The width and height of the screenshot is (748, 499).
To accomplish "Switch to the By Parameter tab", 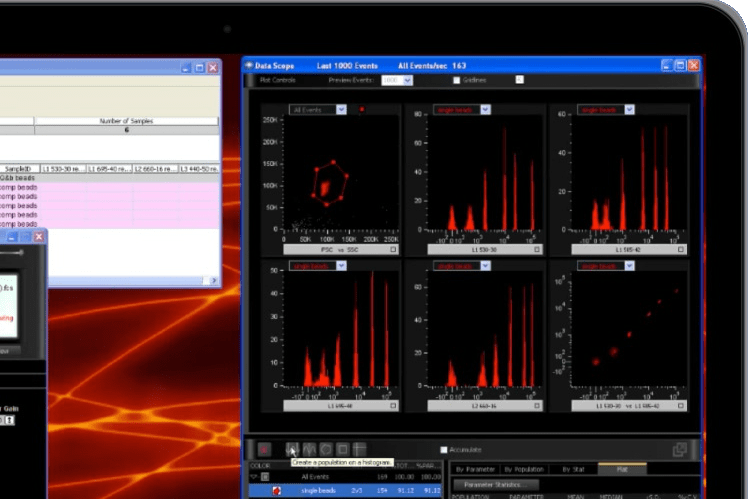I will [474, 469].
